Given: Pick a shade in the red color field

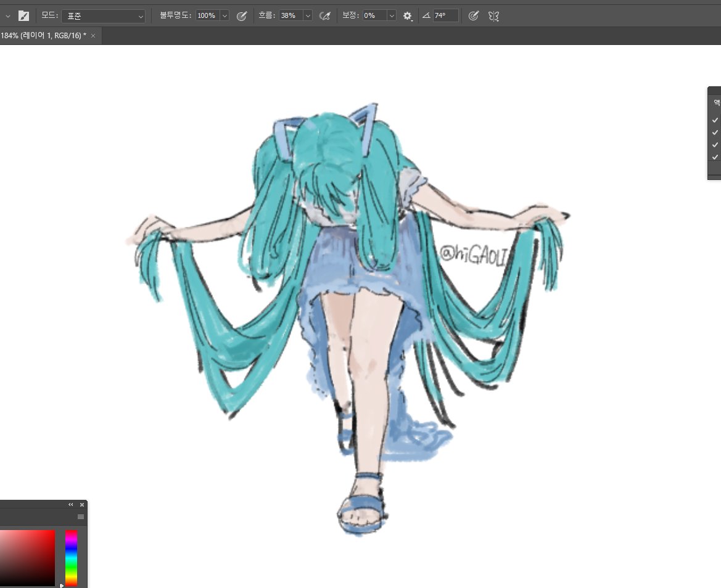Looking at the screenshot, I should click(x=27, y=558).
